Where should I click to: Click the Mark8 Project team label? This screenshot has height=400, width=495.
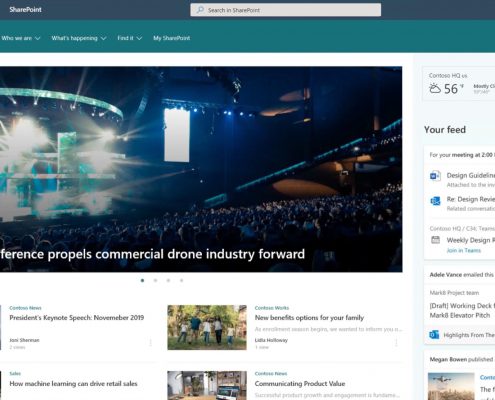click(454, 293)
